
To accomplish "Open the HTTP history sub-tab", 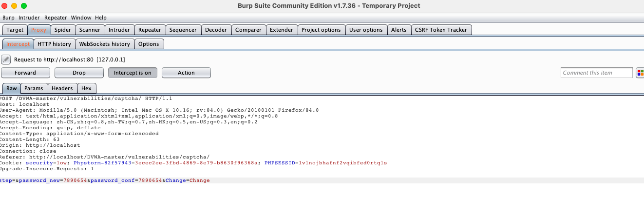I will coord(55,44).
